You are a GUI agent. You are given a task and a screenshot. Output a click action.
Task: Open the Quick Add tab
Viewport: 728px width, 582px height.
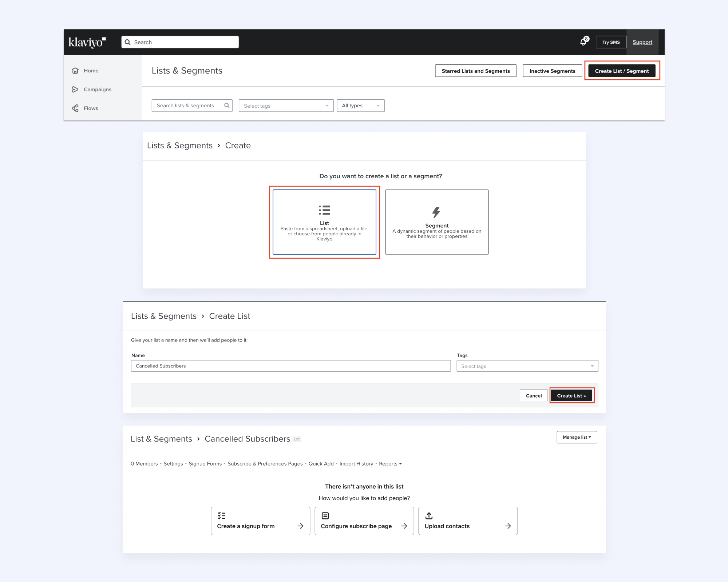tap(321, 463)
